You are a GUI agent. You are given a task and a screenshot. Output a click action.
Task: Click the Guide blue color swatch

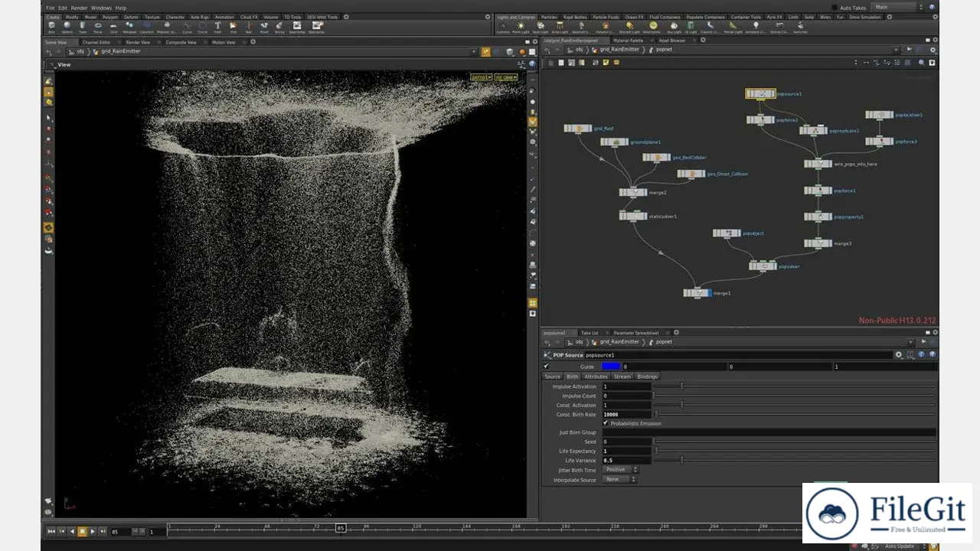(x=611, y=367)
